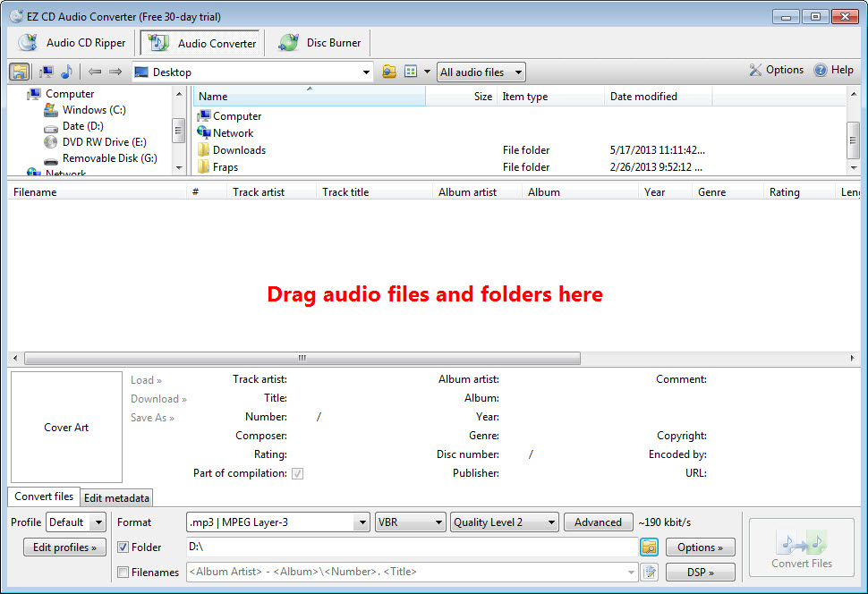Go forward with the right arrow icon

pos(115,72)
